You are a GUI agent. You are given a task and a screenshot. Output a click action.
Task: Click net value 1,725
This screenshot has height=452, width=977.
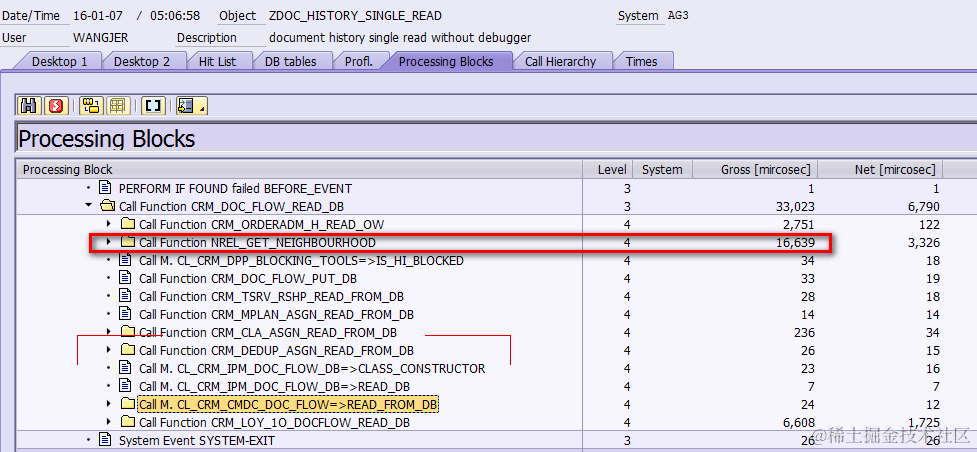(x=923, y=423)
